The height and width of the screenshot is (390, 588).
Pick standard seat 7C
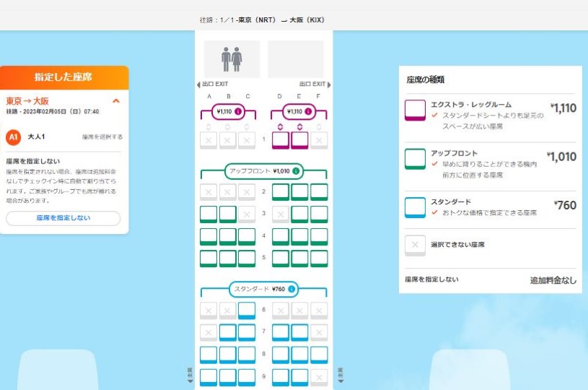point(247,332)
